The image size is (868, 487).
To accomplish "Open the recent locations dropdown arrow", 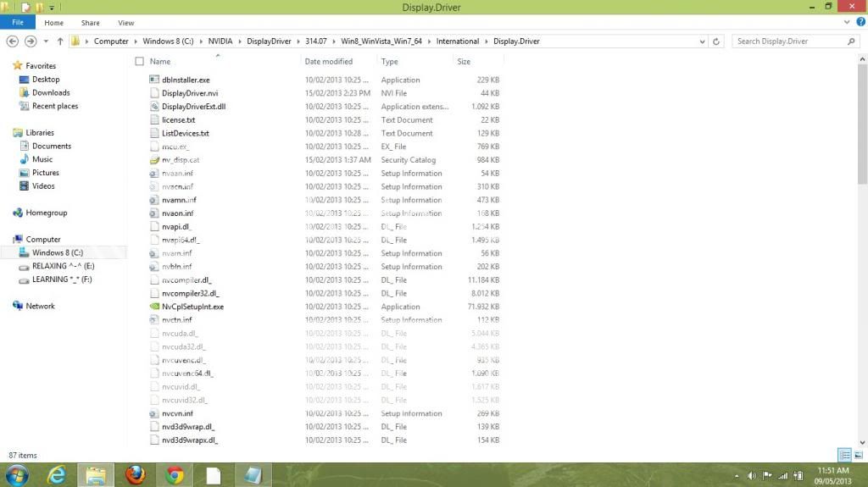I will pyautogui.click(x=46, y=41).
